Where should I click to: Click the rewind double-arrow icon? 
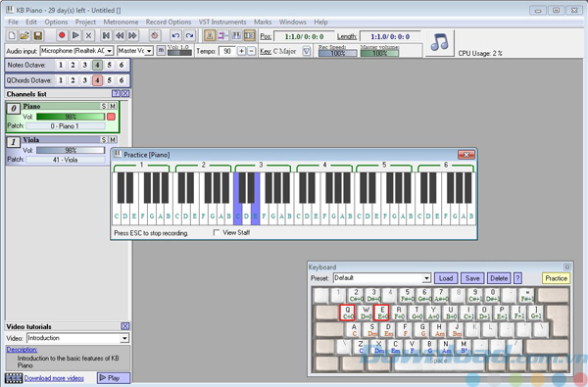(120, 35)
